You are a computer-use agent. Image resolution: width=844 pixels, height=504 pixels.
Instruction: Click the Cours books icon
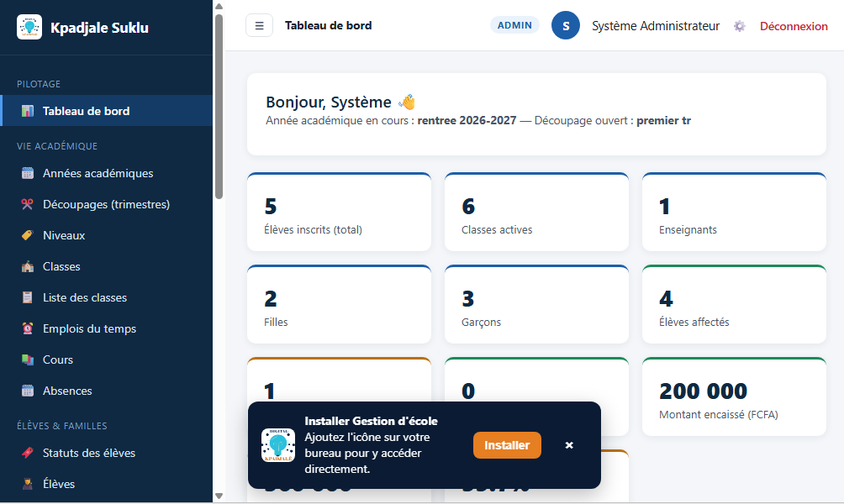coord(28,360)
